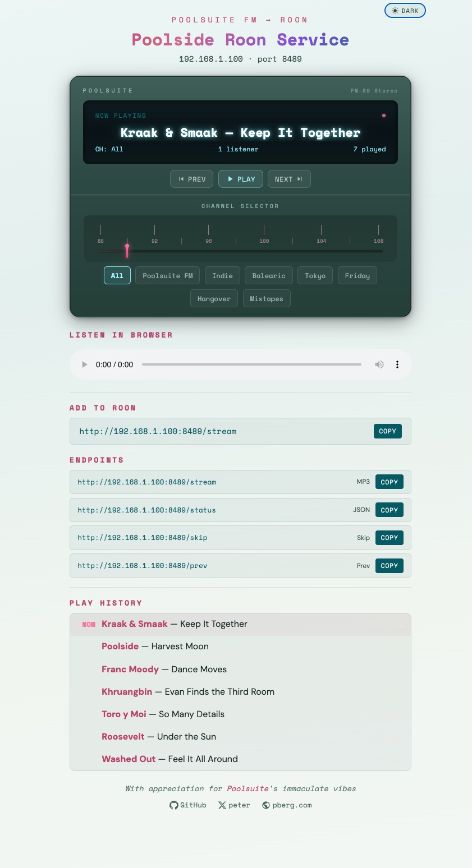The image size is (472, 868).
Task: Choose the Mixtapes channel
Action: tap(267, 298)
